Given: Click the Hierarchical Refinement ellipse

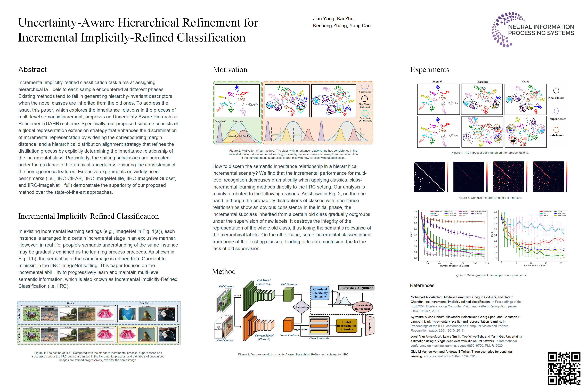Looking at the screenshot, I should tap(362, 307).
